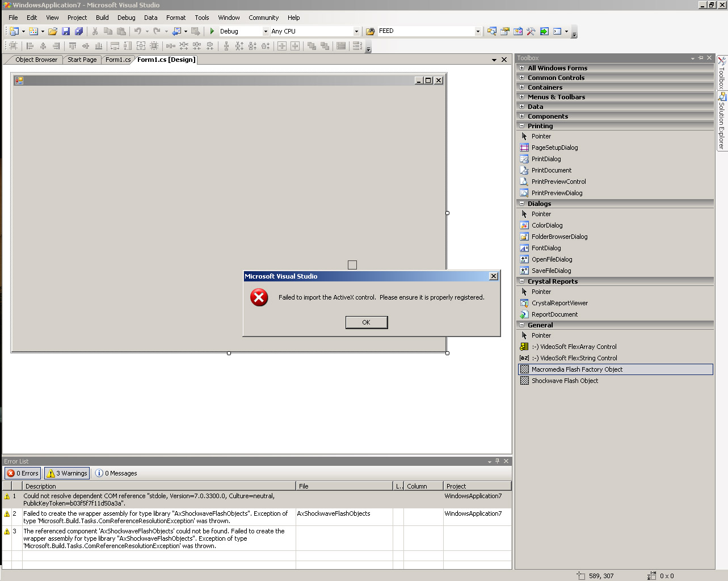
Task: Open the Debug configuration dropdown
Action: click(266, 31)
